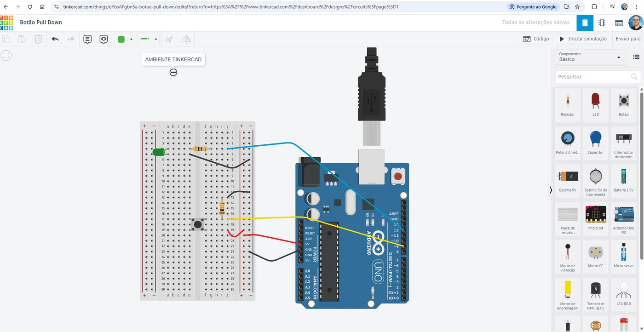The height and width of the screenshot is (332, 644).
Task: Select the Potenciômetro component
Action: 568,143
